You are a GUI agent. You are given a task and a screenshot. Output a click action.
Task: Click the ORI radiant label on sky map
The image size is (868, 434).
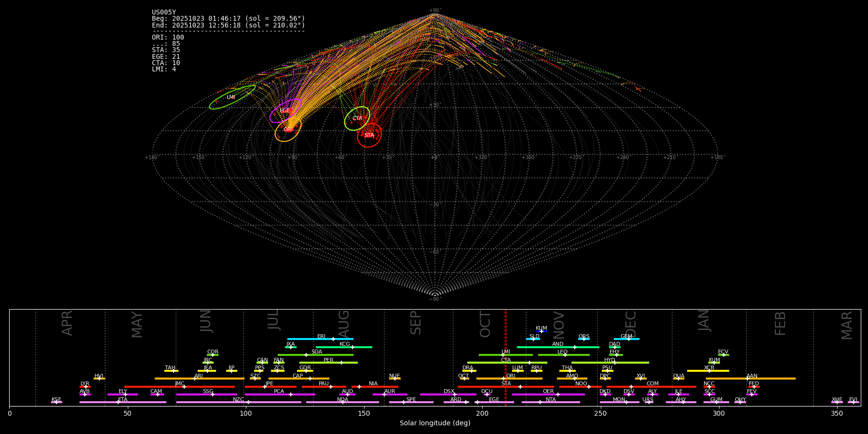288,130
